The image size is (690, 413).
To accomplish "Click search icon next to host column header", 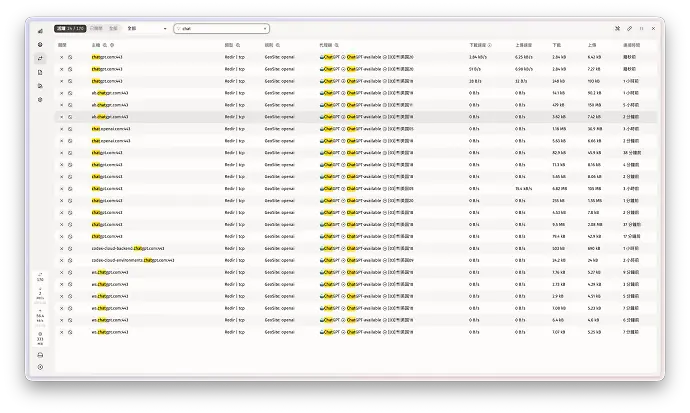I will click(105, 45).
